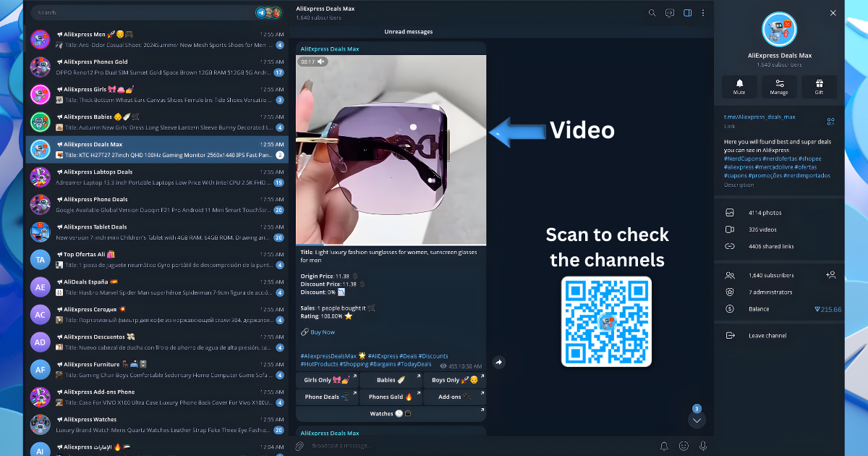Select the AliExpress Phone Deals chat
Viewport: 868px width, 456px height.
coord(157,204)
